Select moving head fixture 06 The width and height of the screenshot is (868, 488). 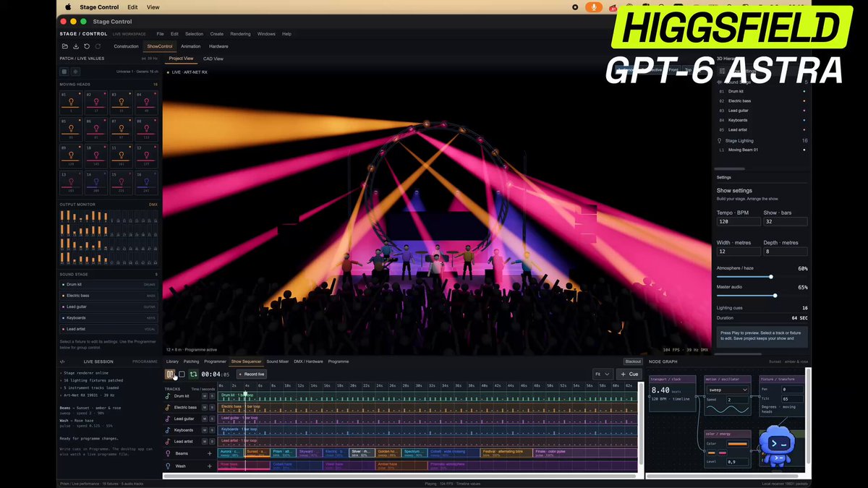tap(96, 129)
